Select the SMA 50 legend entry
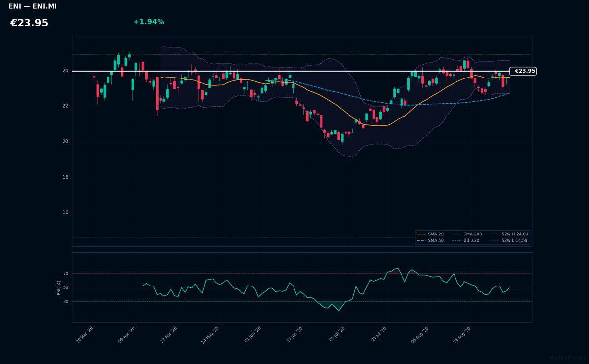This screenshot has height=364, width=589. [430, 241]
